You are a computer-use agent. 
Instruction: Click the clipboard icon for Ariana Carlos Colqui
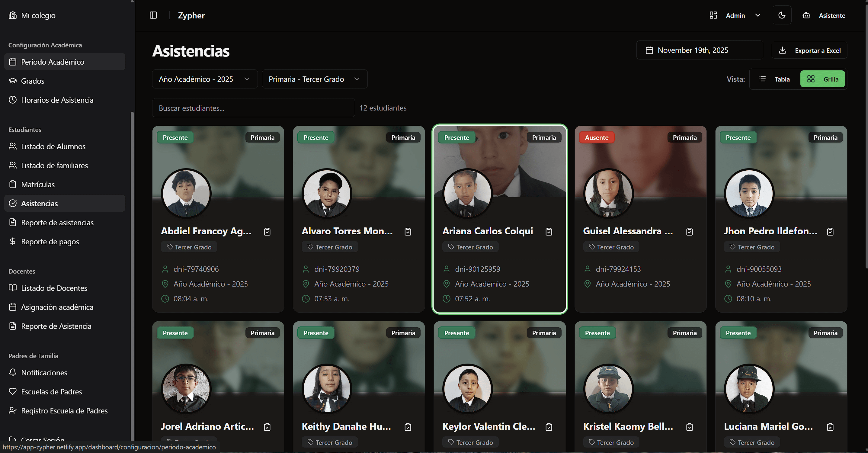coord(549,232)
